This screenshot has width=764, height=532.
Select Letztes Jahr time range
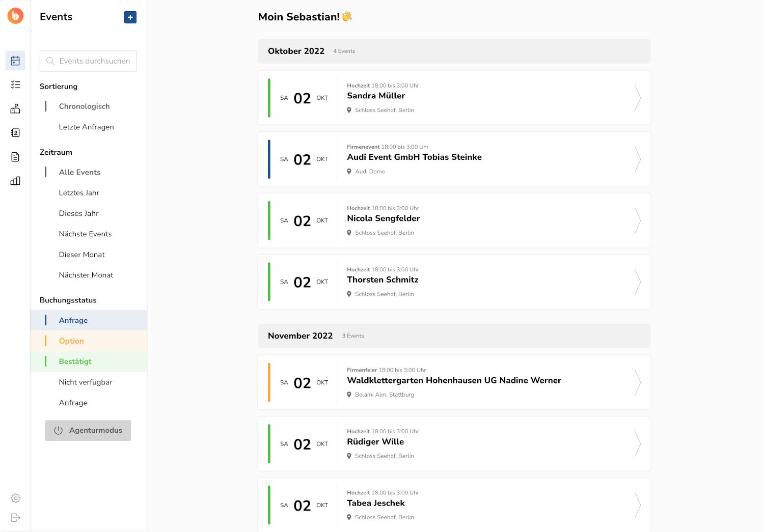pyautogui.click(x=79, y=193)
